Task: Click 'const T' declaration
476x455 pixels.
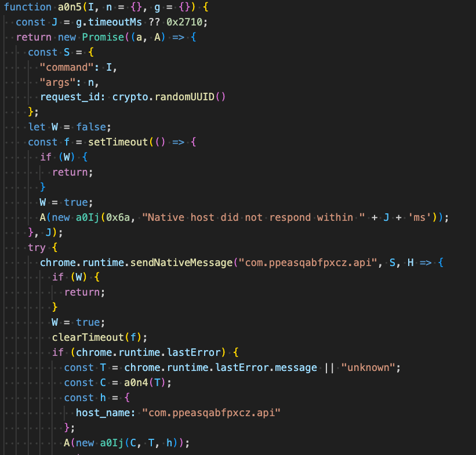Action: [85, 367]
